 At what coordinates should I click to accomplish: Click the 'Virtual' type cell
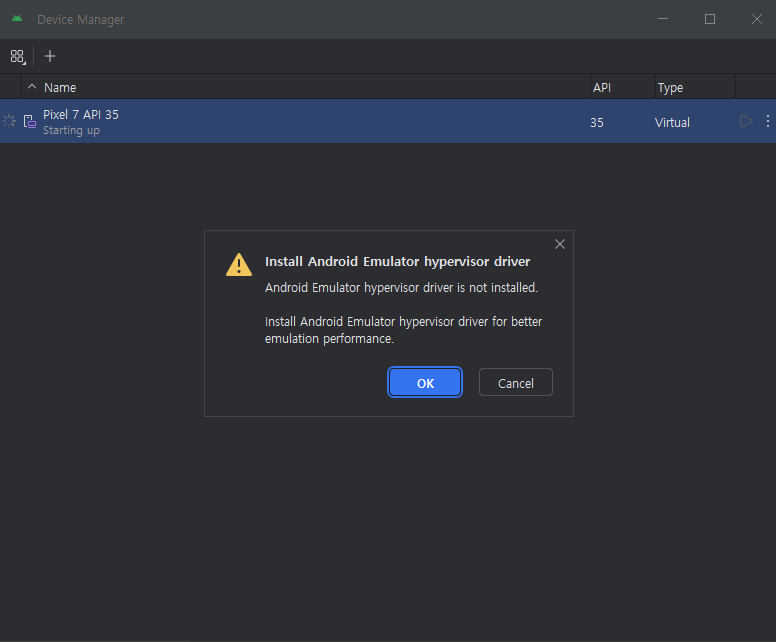point(672,122)
